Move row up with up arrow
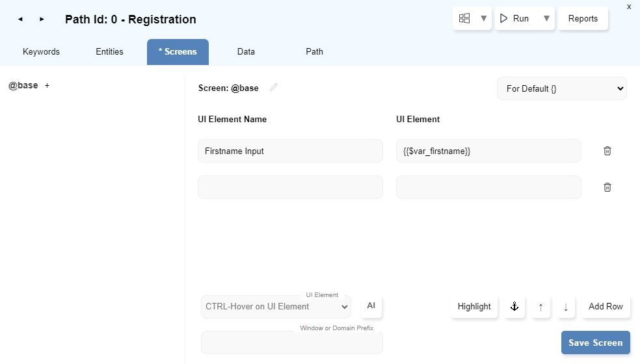 [x=540, y=307]
